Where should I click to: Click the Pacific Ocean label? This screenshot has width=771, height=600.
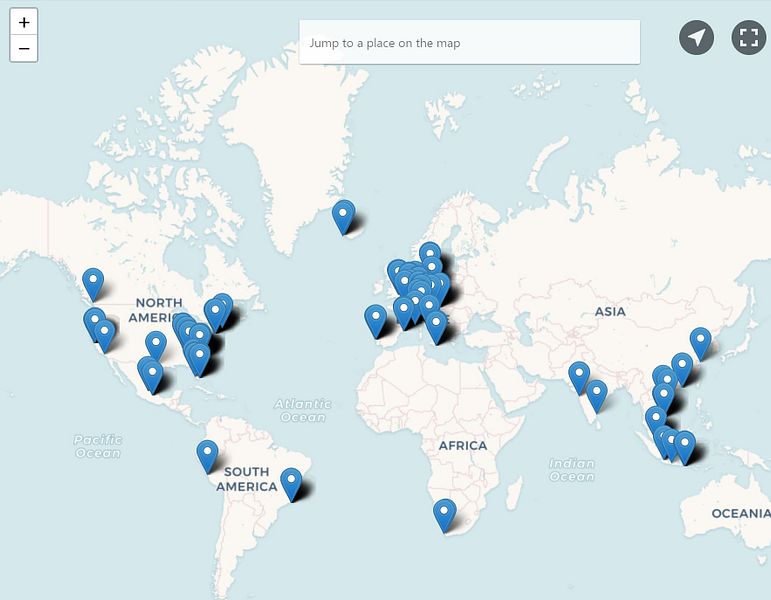98,446
